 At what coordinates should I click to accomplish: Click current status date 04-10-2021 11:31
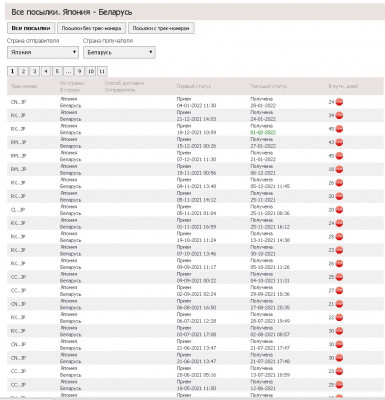[x=270, y=280]
